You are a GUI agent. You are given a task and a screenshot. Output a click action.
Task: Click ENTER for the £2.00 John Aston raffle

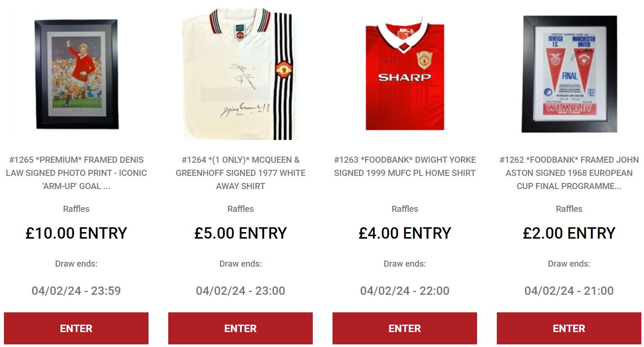coord(569,328)
